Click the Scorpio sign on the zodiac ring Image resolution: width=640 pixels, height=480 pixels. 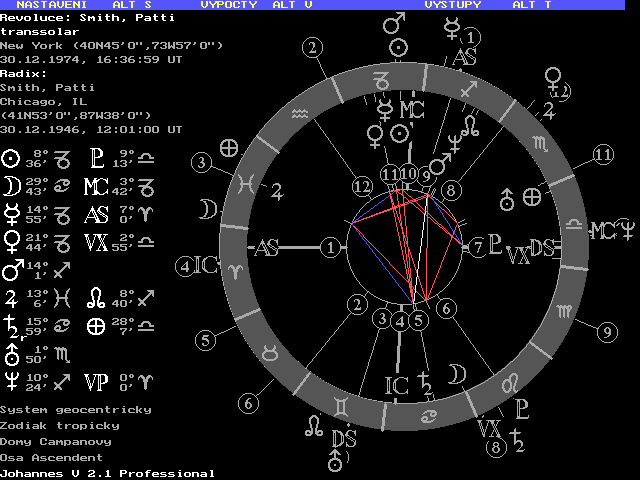pyautogui.click(x=540, y=145)
